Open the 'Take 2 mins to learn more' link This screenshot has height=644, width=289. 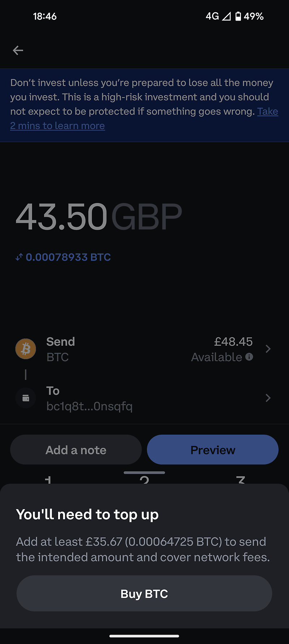click(x=58, y=126)
